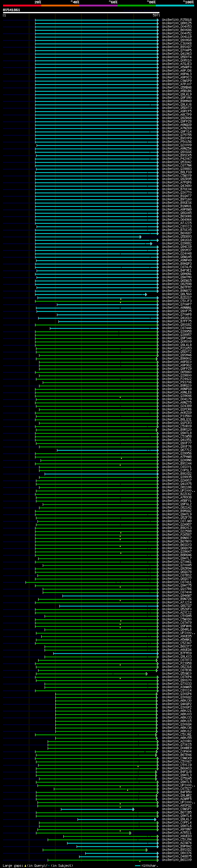
Task: Select the UniRef100_O80376 label
Action: 177,854
